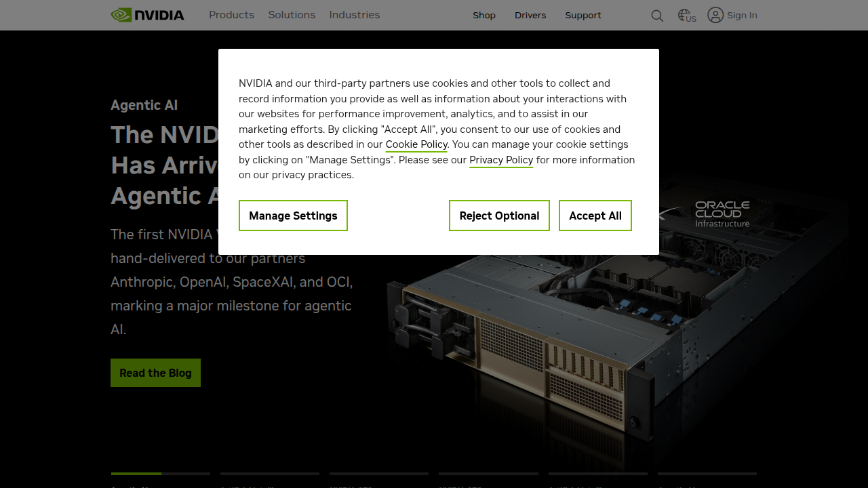Select the fifth carousel slide indicator
Screen dimensions: 868x488
pos(598,474)
